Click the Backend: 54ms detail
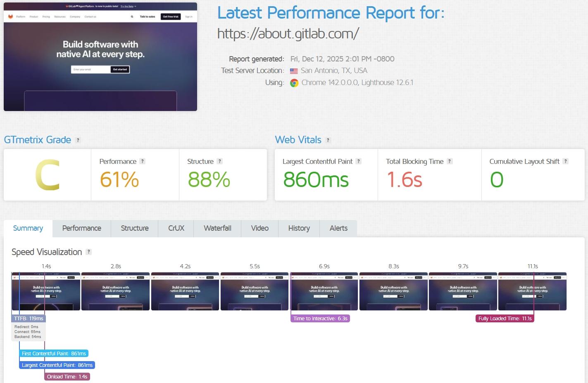 (28, 337)
